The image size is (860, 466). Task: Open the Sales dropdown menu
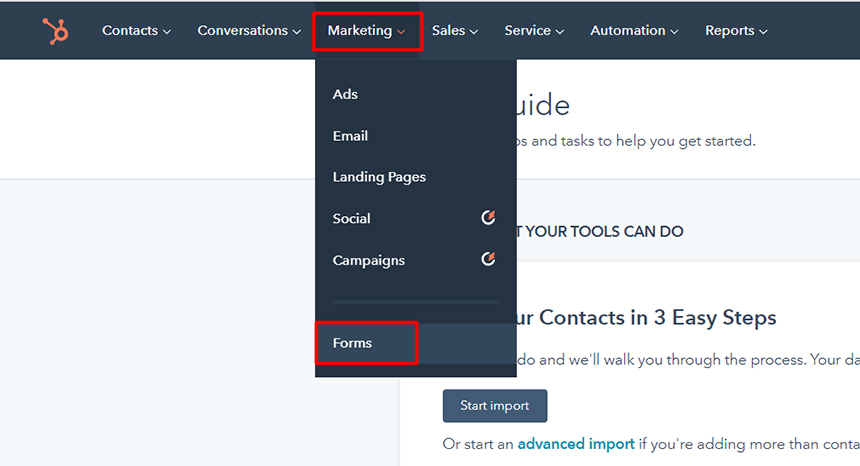click(x=455, y=31)
